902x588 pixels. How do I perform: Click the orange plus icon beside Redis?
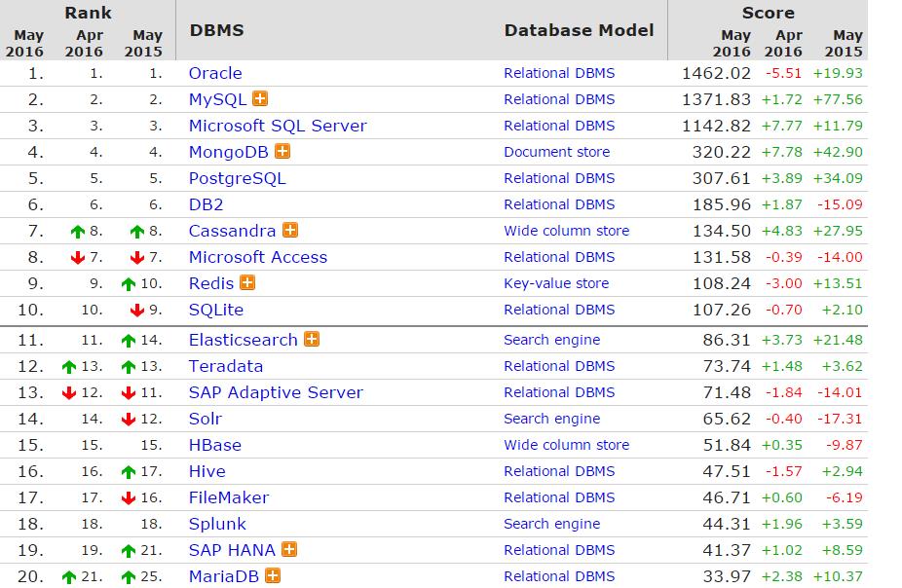click(247, 282)
